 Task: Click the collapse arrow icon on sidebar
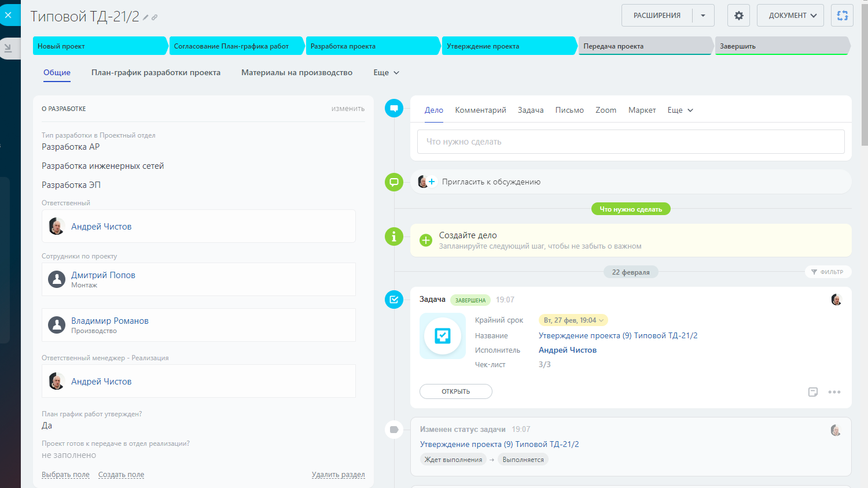8,48
